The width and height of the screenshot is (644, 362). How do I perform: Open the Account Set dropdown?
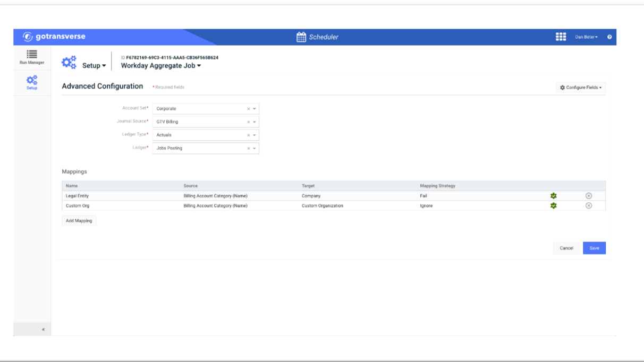[x=254, y=108]
